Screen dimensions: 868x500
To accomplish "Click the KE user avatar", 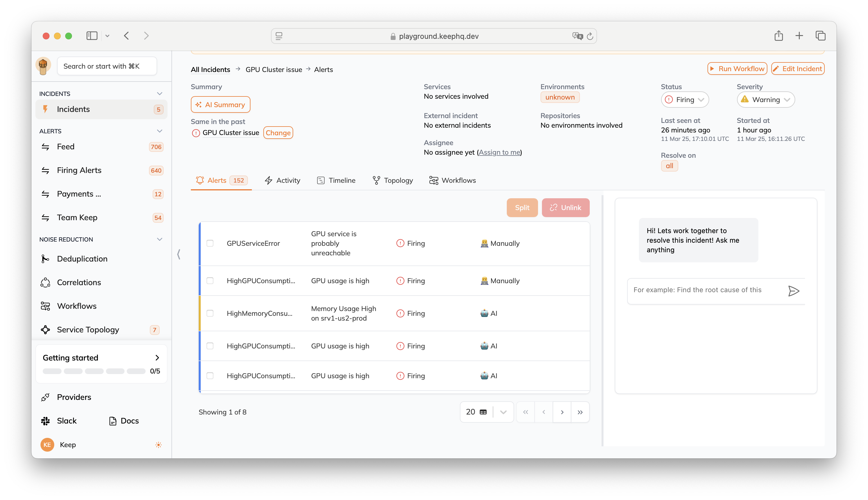I will pos(47,445).
